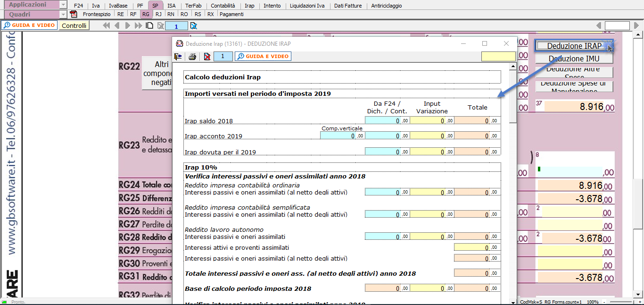This screenshot has height=305, width=644.
Task: Switch to the Iva tab
Action: [96, 6]
